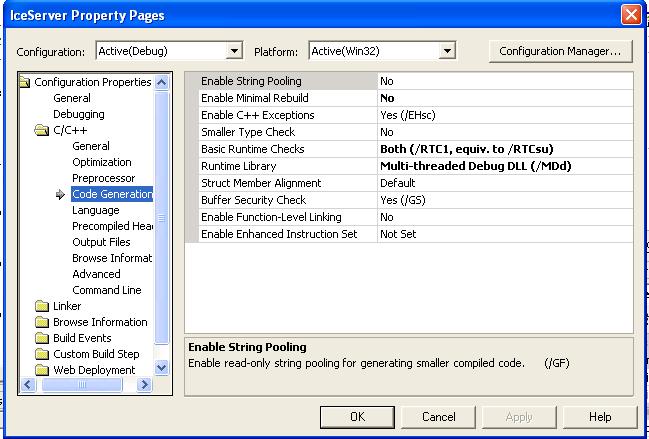This screenshot has width=649, height=439.
Task: Click the Custom Build Step folder icon
Action: [42, 354]
